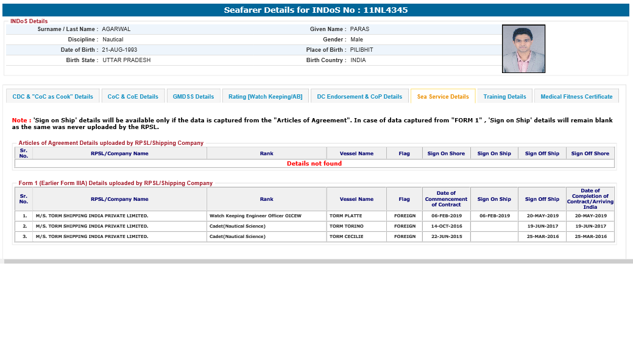Viewport: 633px width, 364px height.
Task: Click the Date of Commencement of Contract header
Action: click(x=446, y=199)
